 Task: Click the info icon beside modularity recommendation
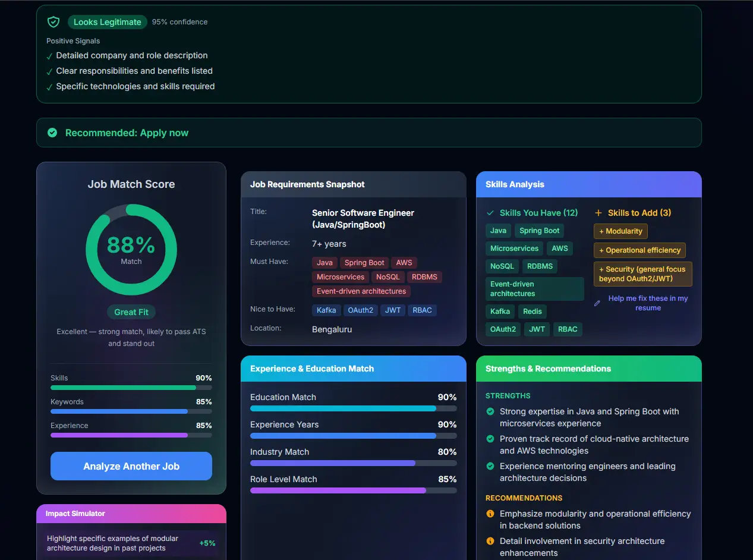click(490, 514)
